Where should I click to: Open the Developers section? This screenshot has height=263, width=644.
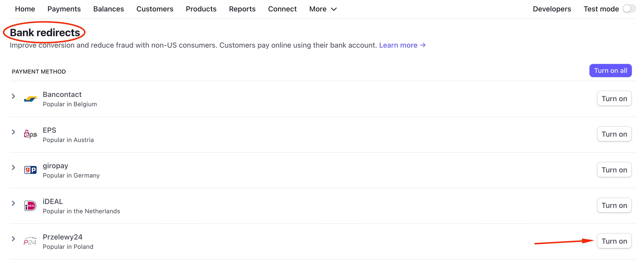click(x=552, y=9)
